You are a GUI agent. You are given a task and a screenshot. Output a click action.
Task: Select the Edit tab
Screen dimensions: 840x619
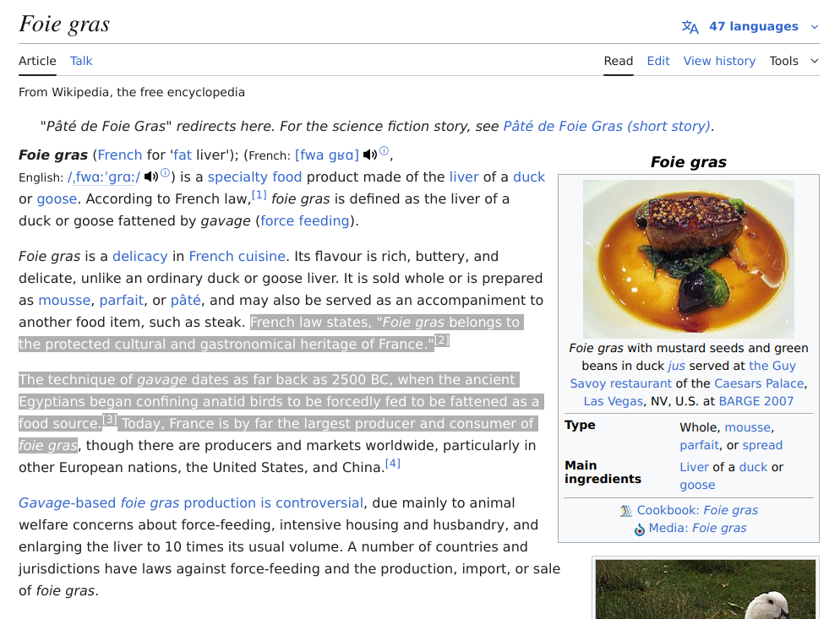657,61
